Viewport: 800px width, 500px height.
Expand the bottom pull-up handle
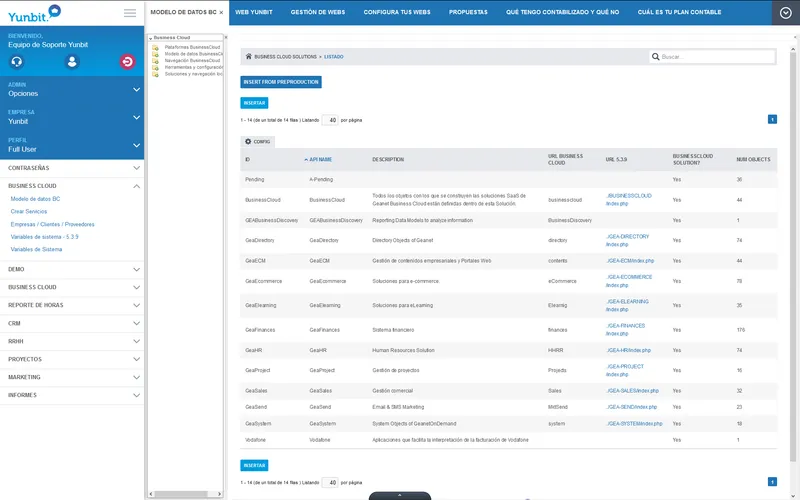click(399, 495)
